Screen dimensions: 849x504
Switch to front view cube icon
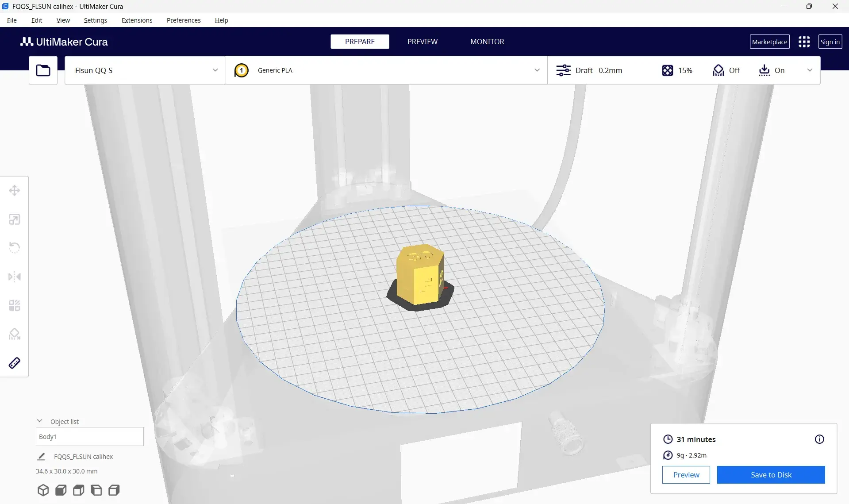(61, 490)
